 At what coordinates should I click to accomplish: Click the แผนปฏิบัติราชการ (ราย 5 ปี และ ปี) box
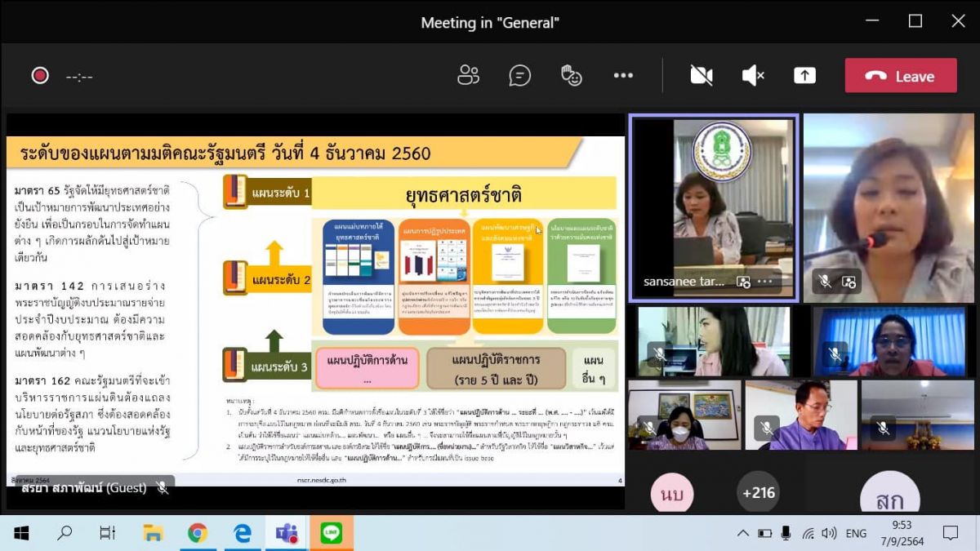(497, 367)
